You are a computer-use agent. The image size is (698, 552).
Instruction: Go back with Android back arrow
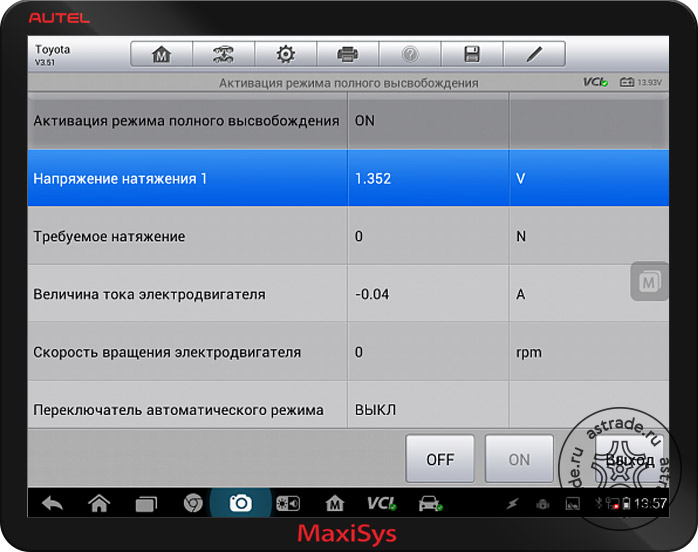[x=53, y=503]
